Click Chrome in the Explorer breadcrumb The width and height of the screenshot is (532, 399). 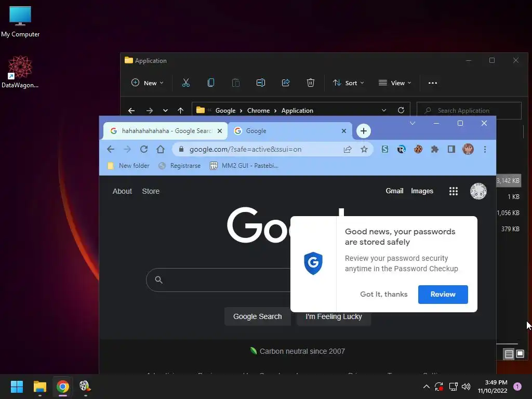[x=259, y=111]
